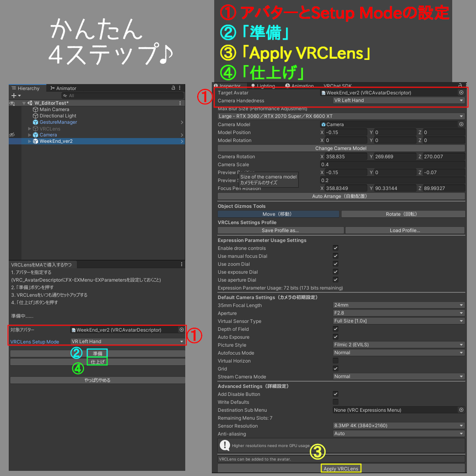The image size is (476, 476).
Task: Click the Camera Model object picker icon
Action: pos(461,124)
